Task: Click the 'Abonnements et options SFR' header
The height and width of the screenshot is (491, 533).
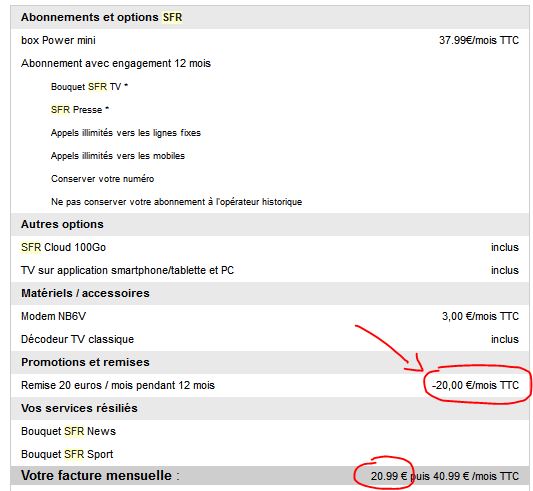Action: 101,17
